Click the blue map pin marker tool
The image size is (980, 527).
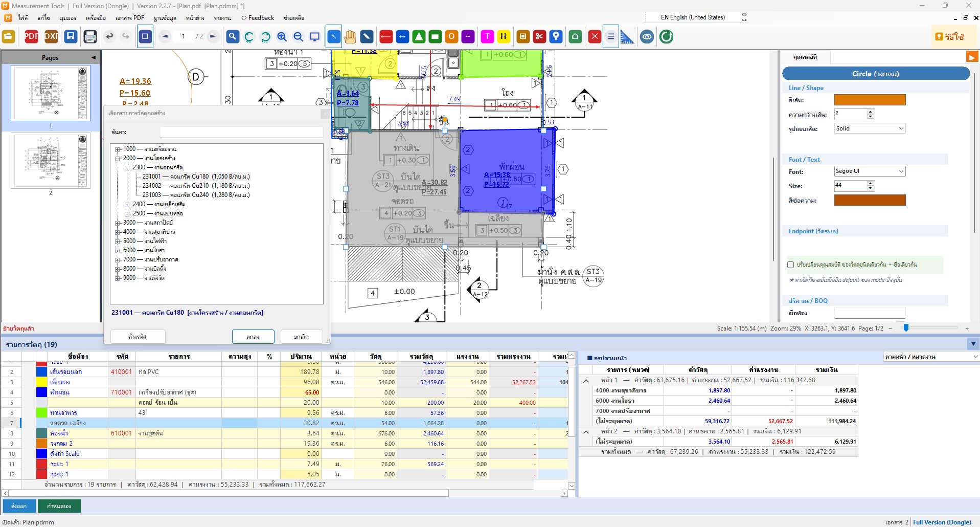tap(556, 36)
